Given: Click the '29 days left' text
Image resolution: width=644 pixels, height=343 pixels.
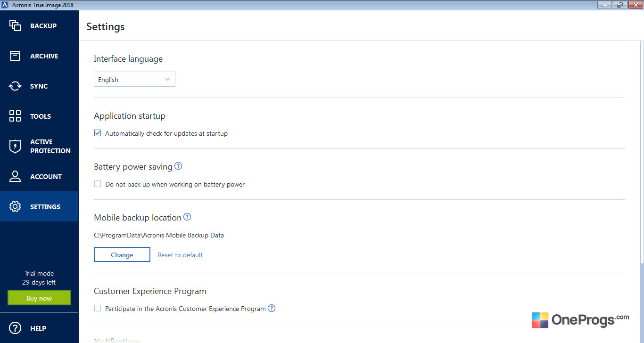Looking at the screenshot, I should click(39, 283).
